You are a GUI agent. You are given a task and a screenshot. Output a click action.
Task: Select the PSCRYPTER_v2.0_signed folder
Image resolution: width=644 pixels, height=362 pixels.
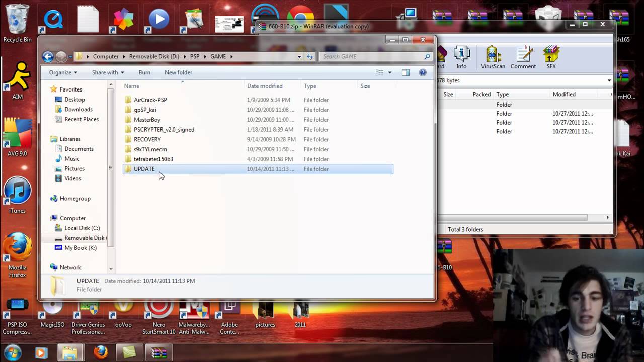pyautogui.click(x=164, y=130)
